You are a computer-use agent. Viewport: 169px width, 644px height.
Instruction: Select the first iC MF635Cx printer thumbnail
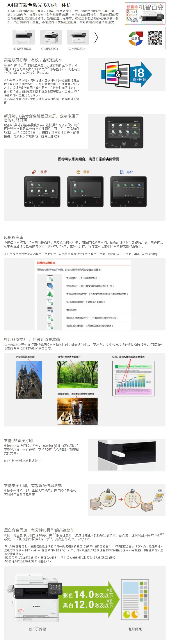click(23, 37)
